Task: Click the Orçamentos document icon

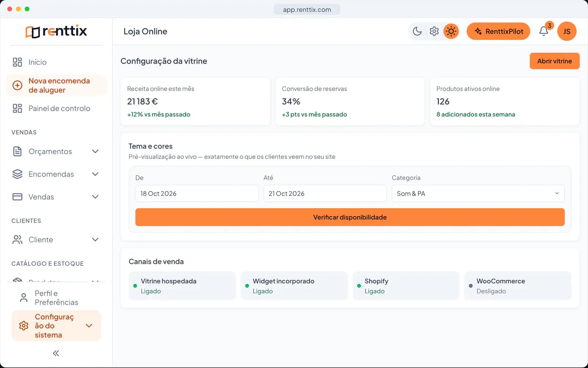Action: [17, 151]
